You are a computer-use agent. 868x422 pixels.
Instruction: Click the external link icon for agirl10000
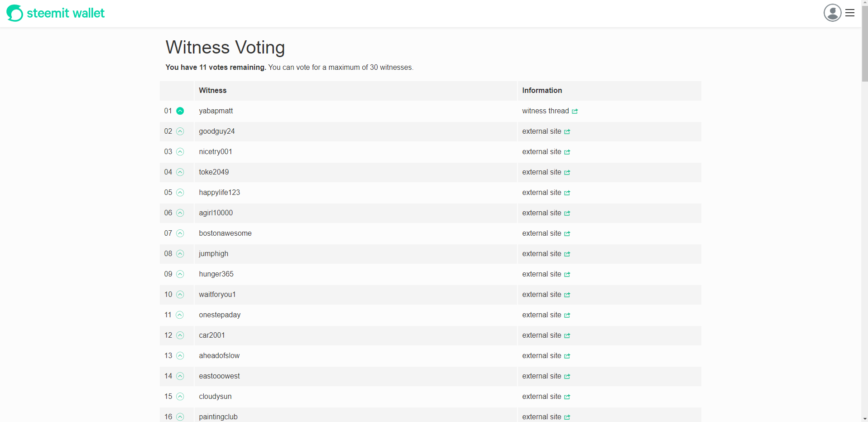[x=567, y=213]
